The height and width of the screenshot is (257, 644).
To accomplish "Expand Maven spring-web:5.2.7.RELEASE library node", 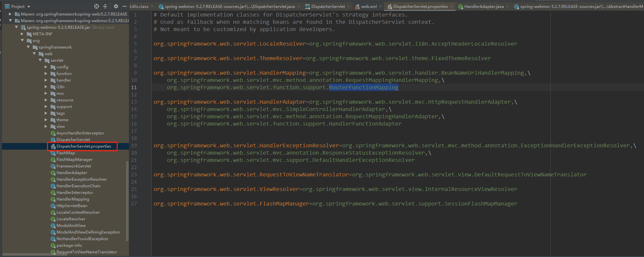I will point(10,14).
